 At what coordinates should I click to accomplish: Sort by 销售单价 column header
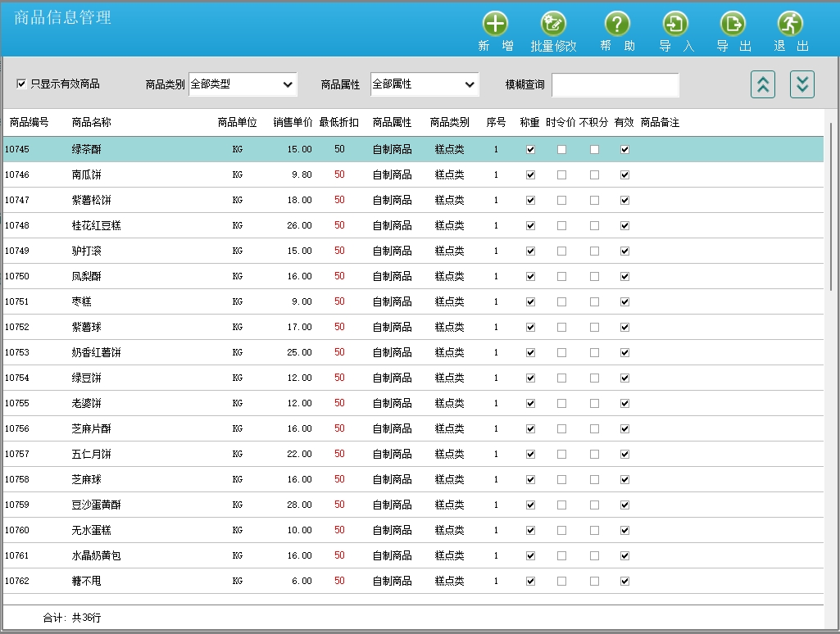(x=293, y=123)
